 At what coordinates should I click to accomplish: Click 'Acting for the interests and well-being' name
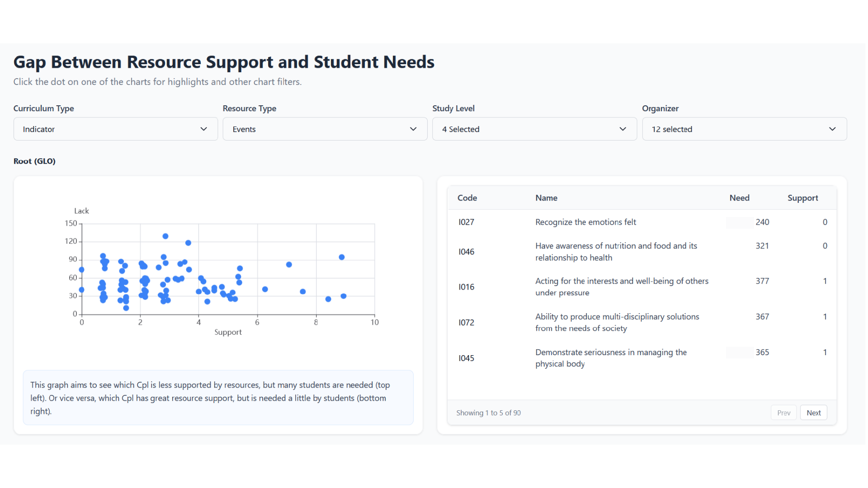tap(622, 287)
